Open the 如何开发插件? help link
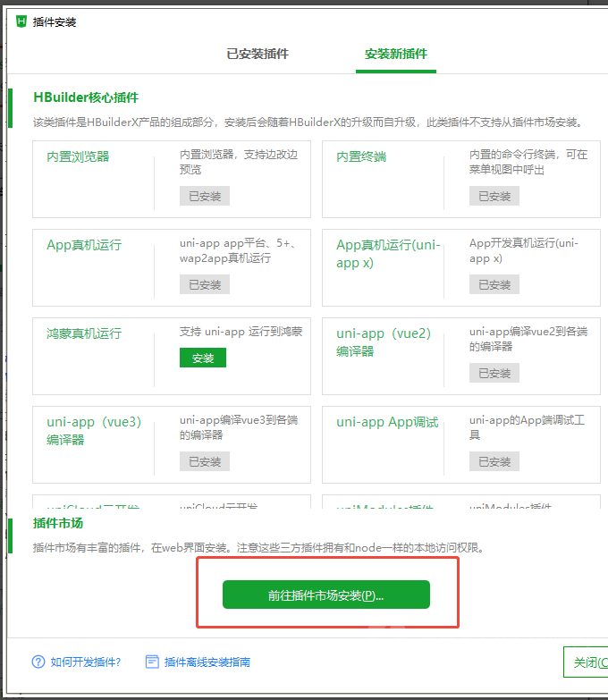The height and width of the screenshot is (700, 608). (x=85, y=662)
